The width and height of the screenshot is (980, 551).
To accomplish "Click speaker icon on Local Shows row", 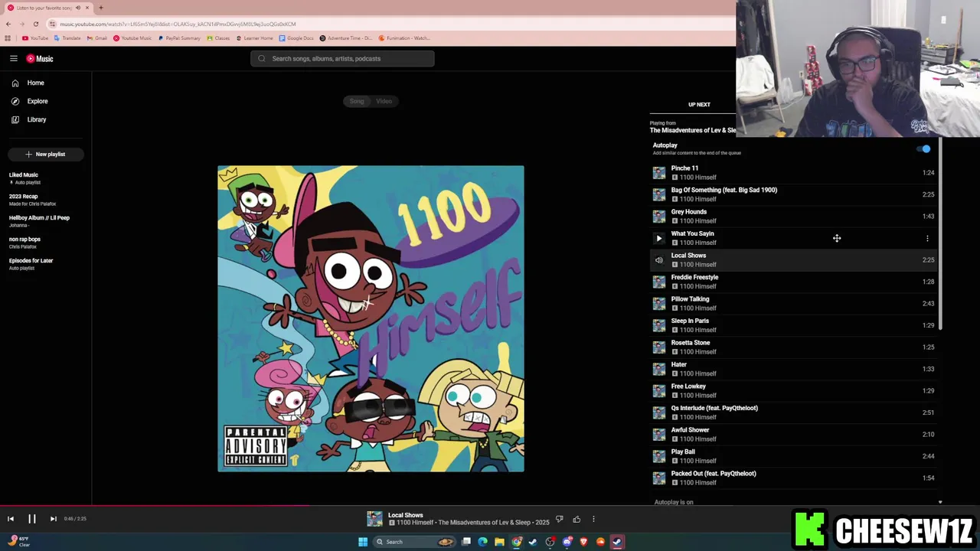I will (x=658, y=260).
